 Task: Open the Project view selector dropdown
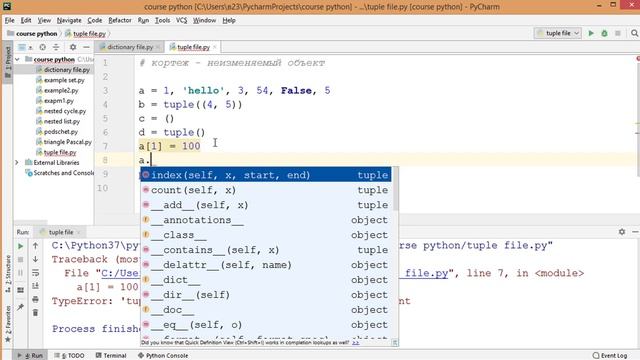[x=24, y=47]
